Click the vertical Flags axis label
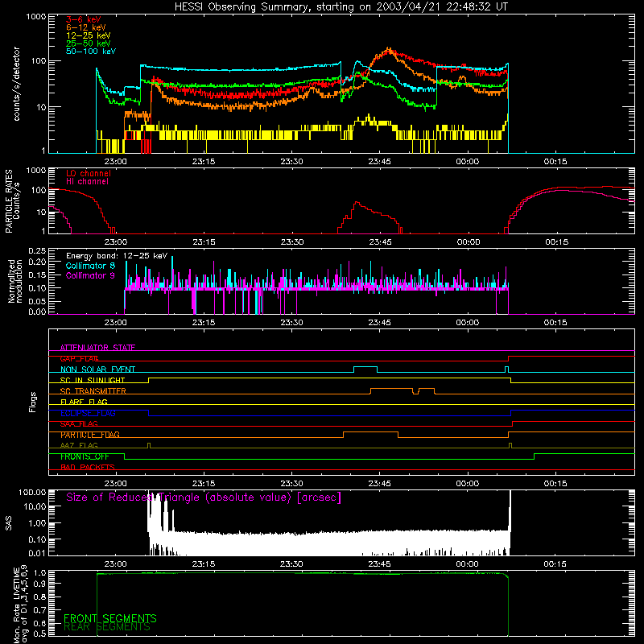Screen dimensions: 644x644 click(x=33, y=402)
